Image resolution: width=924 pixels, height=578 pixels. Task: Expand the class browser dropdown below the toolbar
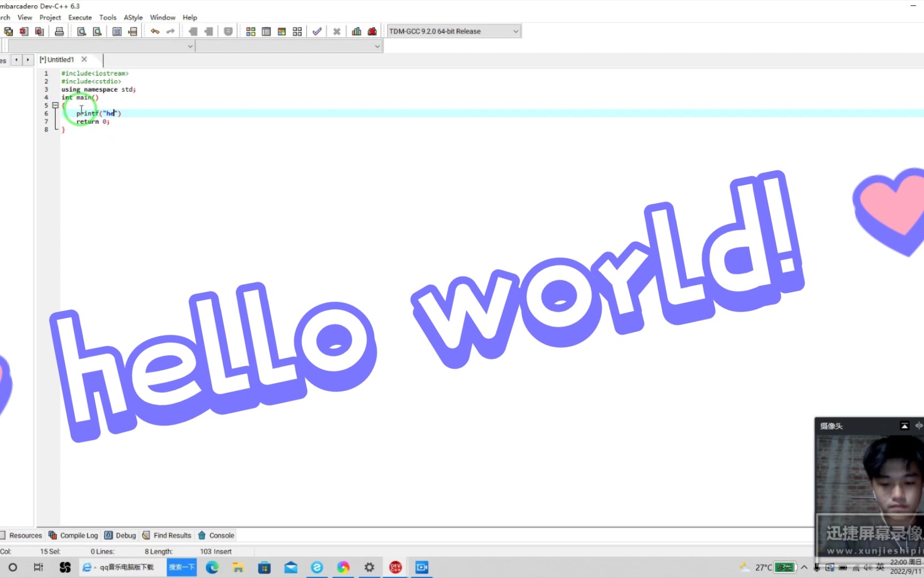pyautogui.click(x=190, y=46)
